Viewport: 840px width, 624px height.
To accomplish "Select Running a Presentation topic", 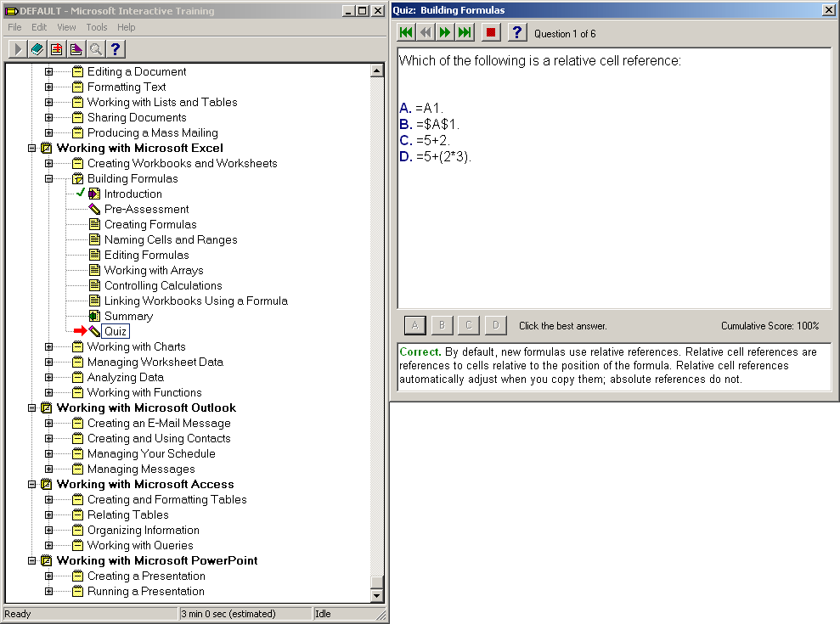I will (146, 592).
